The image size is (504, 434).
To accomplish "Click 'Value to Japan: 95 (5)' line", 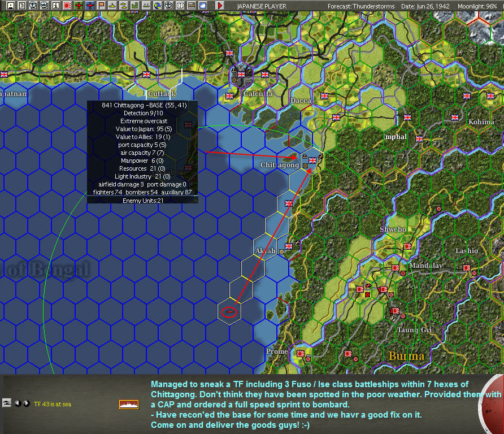I will coord(144,129).
